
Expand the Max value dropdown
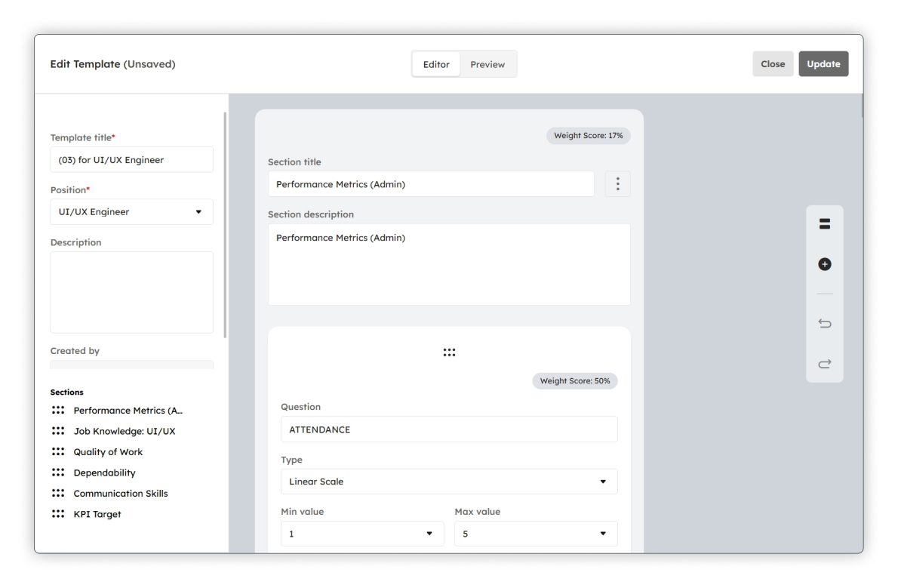pyautogui.click(x=536, y=534)
